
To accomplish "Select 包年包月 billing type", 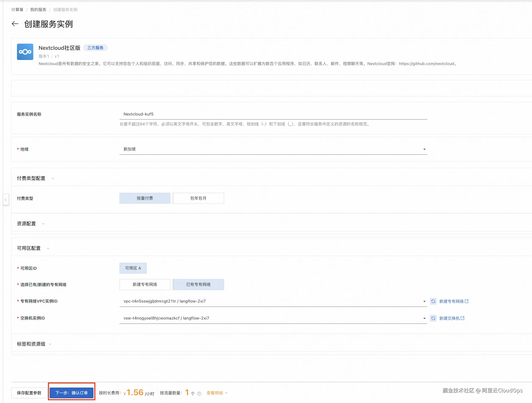I will point(198,198).
